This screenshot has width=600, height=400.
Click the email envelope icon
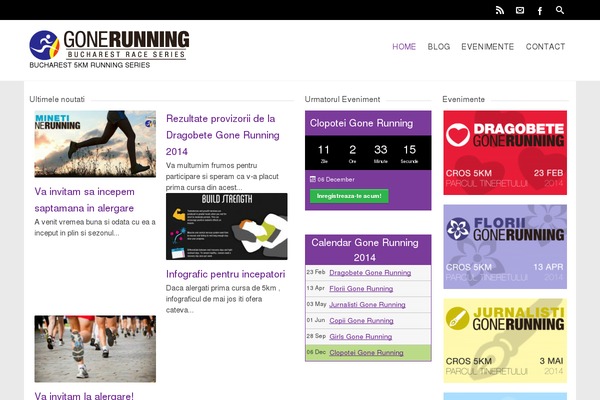pos(520,11)
